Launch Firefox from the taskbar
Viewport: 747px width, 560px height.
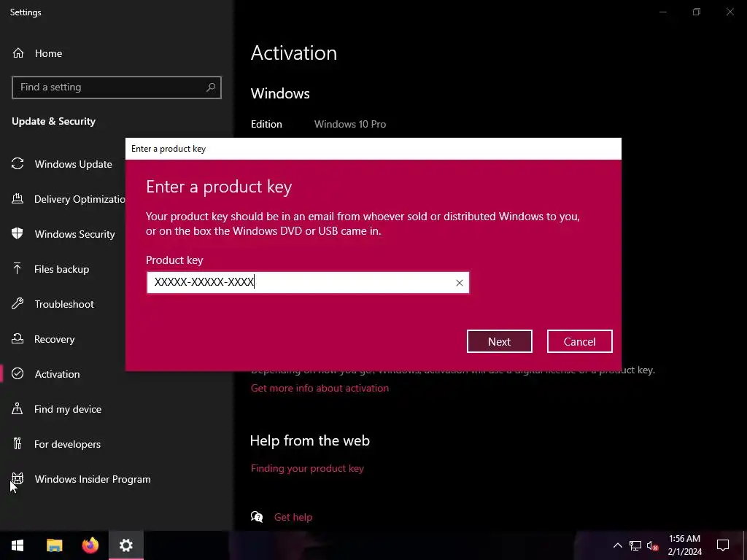pyautogui.click(x=90, y=545)
